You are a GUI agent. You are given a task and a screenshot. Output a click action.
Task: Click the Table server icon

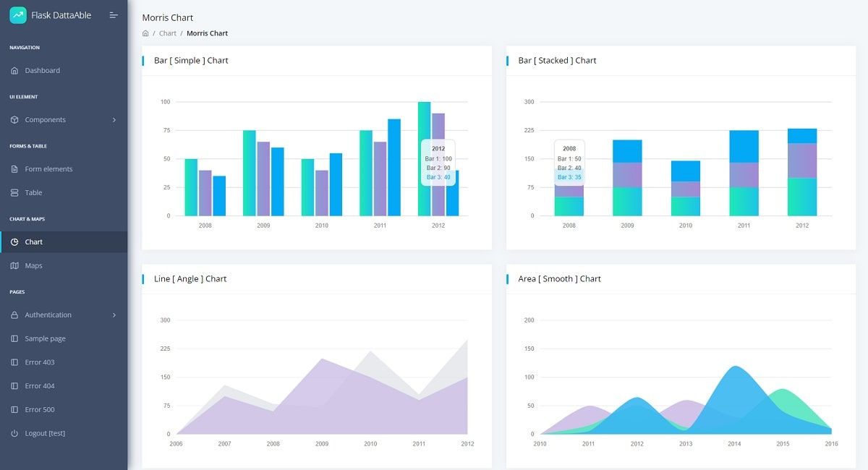(14, 193)
